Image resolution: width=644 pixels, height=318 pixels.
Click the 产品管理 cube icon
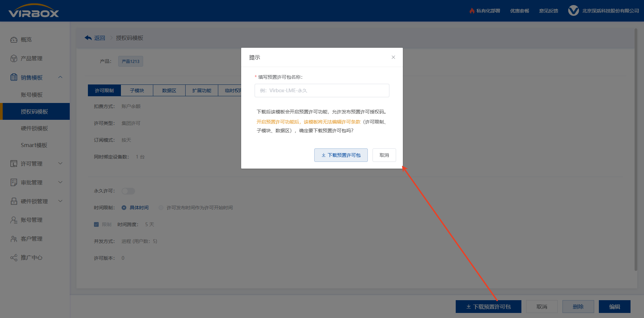pos(14,59)
